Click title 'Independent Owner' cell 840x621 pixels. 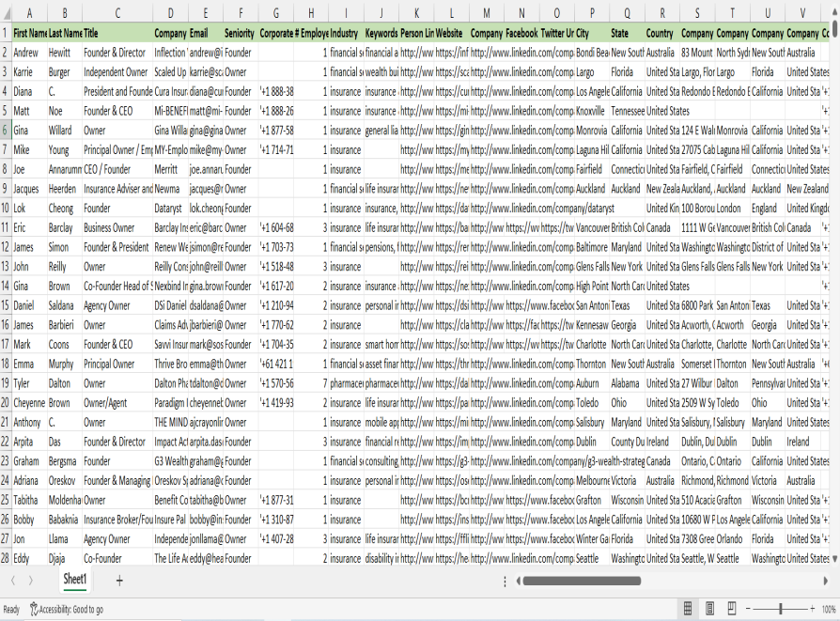pos(117,71)
